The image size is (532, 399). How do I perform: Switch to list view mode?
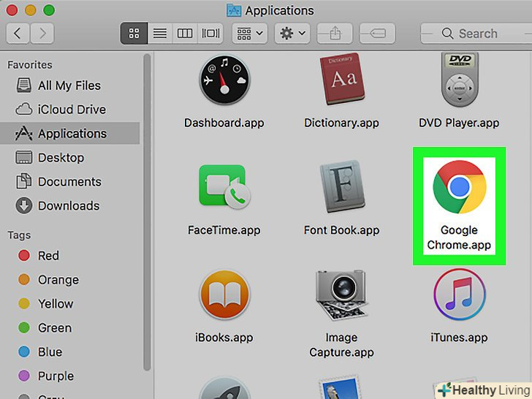(159, 34)
